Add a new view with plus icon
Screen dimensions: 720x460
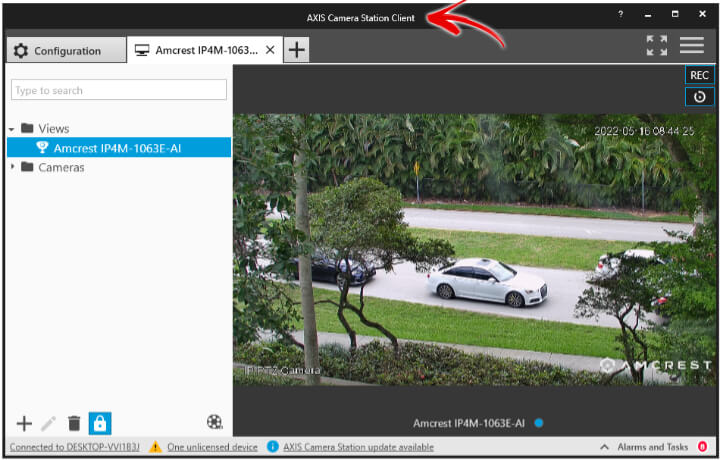click(x=25, y=424)
